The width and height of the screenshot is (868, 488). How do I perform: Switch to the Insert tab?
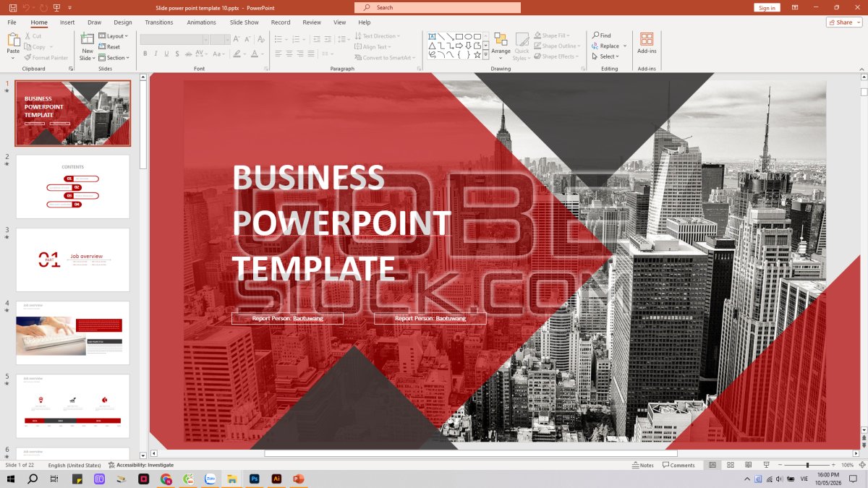point(67,22)
